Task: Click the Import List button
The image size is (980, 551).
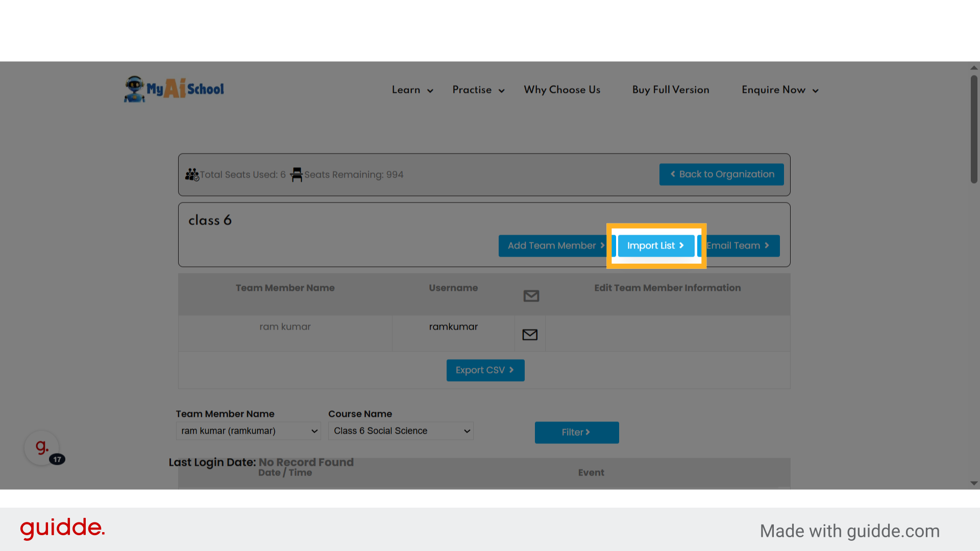Action: click(656, 245)
